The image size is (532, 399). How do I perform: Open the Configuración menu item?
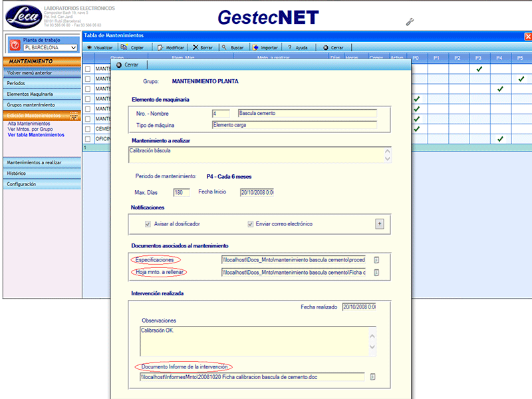click(42, 184)
